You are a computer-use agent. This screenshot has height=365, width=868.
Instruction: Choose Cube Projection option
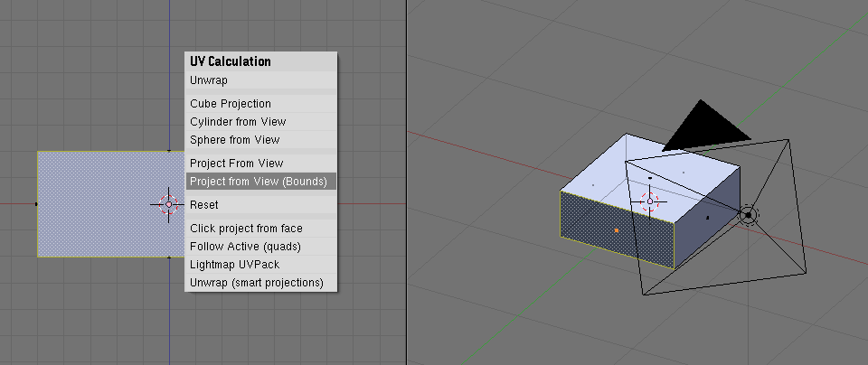click(260, 104)
